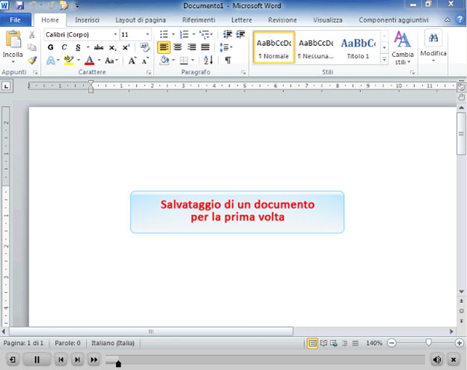This screenshot has height=370, width=467.
Task: Open line spacing options
Action: [x=226, y=47]
